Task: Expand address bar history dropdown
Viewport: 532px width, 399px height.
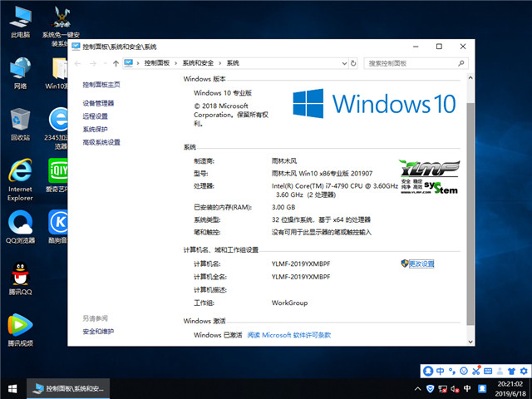Action: (x=344, y=63)
